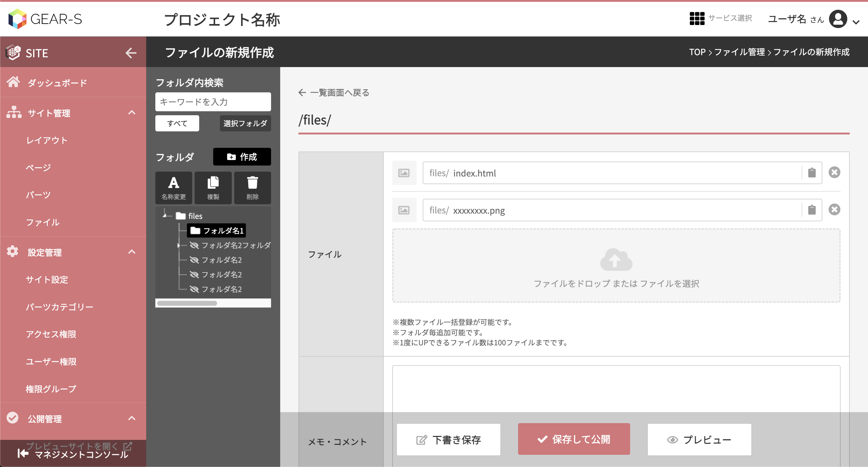The image size is (868, 467).
Task: Go back via 一覧画面へ戻る
Action: [x=334, y=92]
